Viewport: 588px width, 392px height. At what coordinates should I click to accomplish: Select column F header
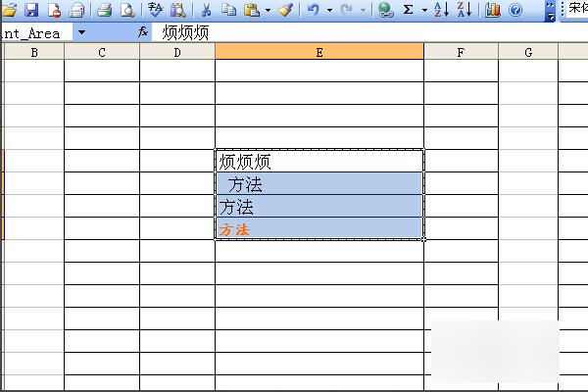click(x=461, y=52)
